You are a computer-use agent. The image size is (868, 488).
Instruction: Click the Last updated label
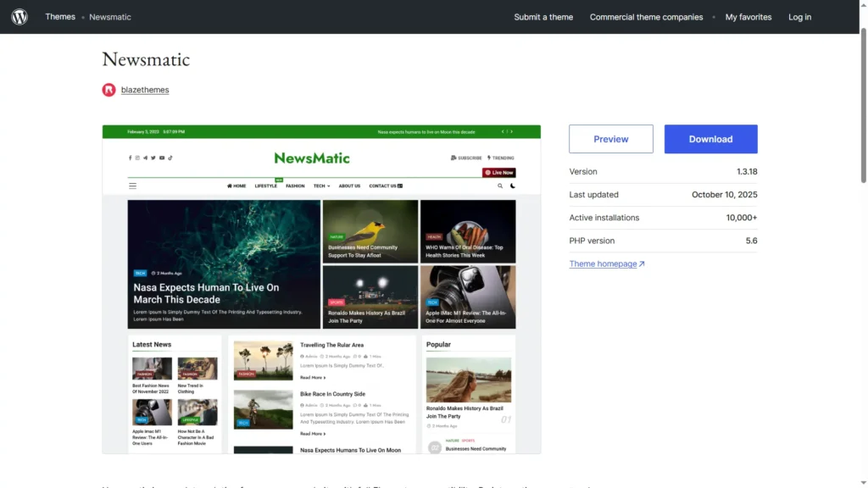tap(593, 195)
